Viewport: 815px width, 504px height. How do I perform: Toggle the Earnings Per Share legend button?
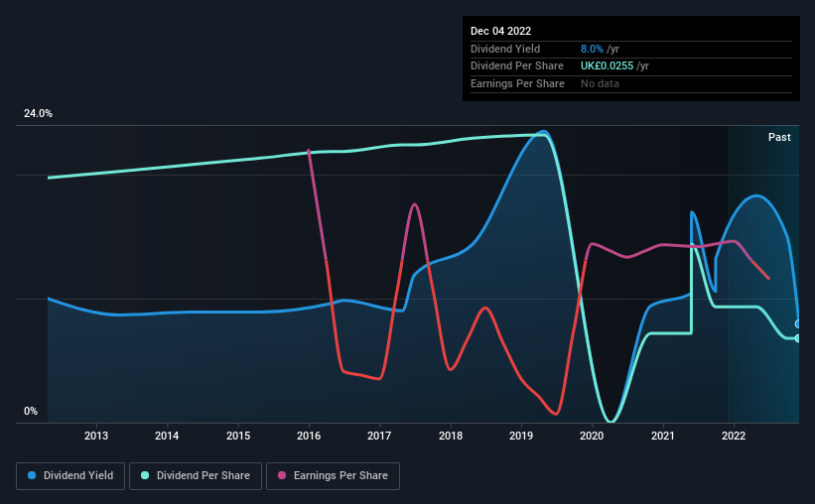click(x=333, y=476)
